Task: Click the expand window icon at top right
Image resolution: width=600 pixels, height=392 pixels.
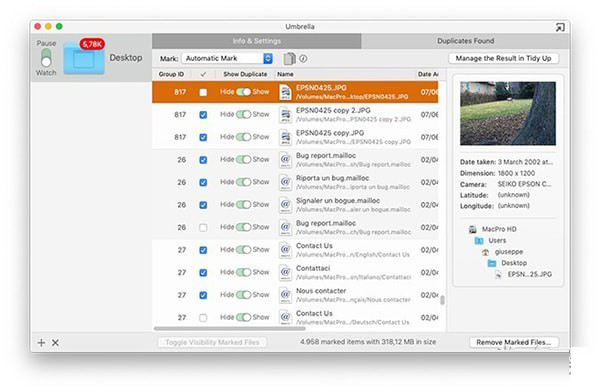Action: (560, 27)
